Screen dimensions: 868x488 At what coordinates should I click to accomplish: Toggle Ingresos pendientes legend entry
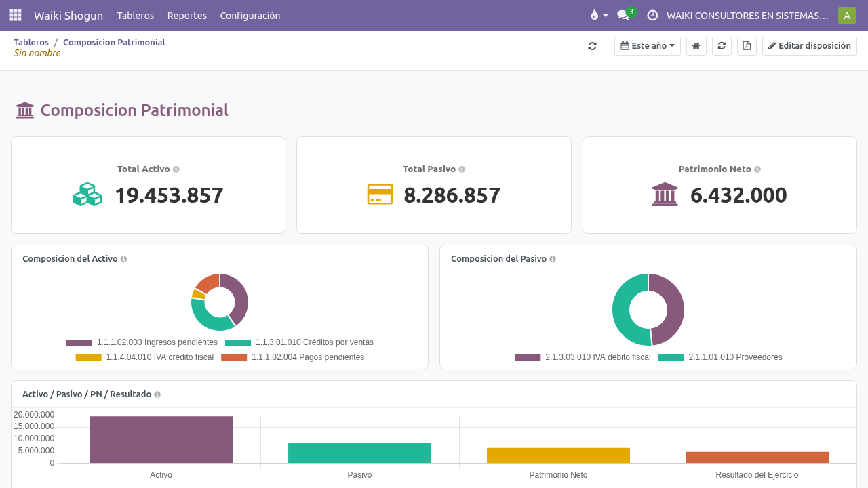coord(142,342)
